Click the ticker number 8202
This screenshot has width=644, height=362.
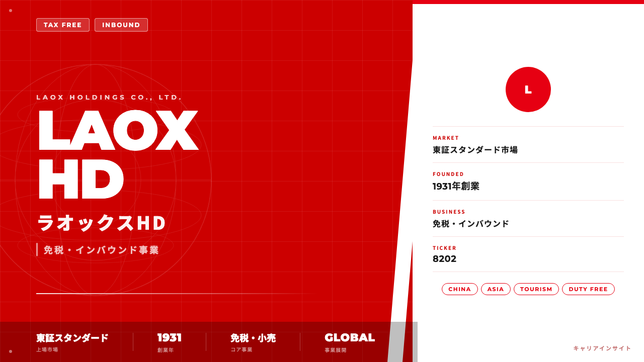(x=445, y=259)
